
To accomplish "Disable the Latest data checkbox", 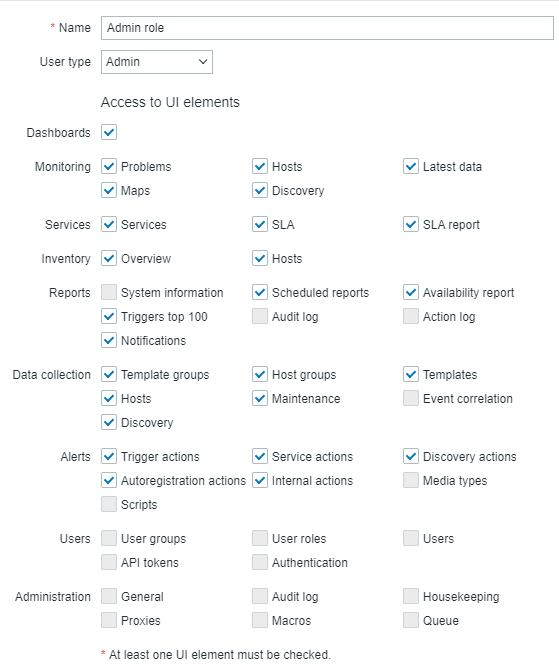I will tap(411, 166).
